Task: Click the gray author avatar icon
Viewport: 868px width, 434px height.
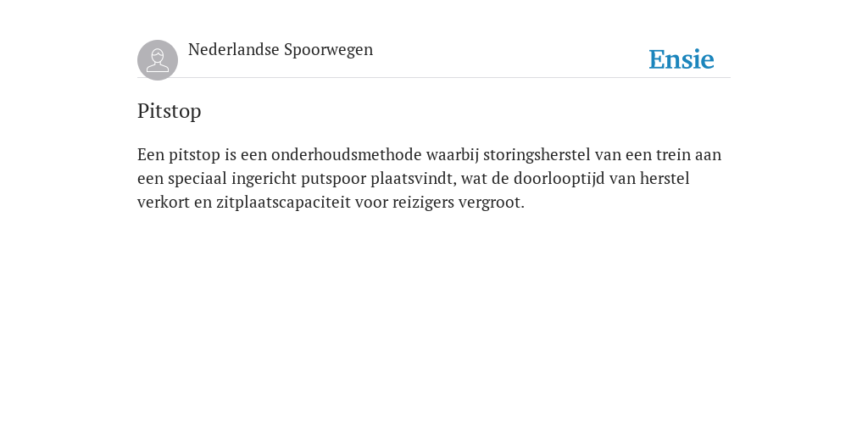Action: coord(158,60)
